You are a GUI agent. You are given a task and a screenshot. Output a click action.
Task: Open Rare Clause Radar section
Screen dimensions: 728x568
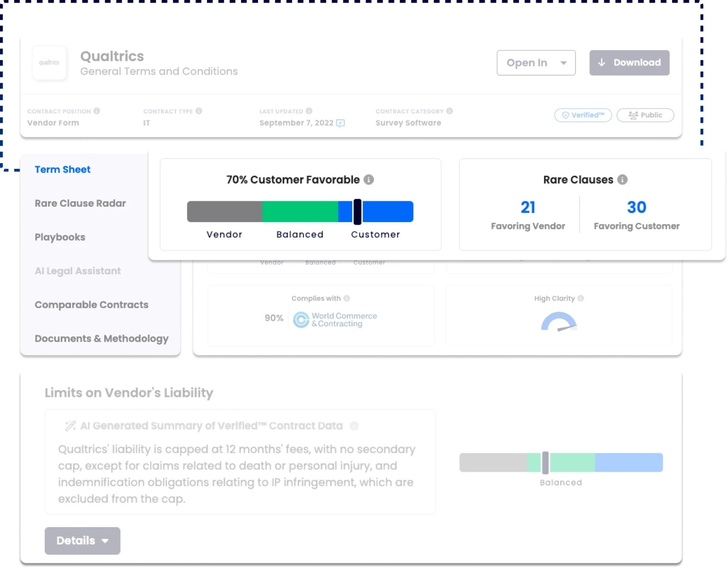point(80,203)
